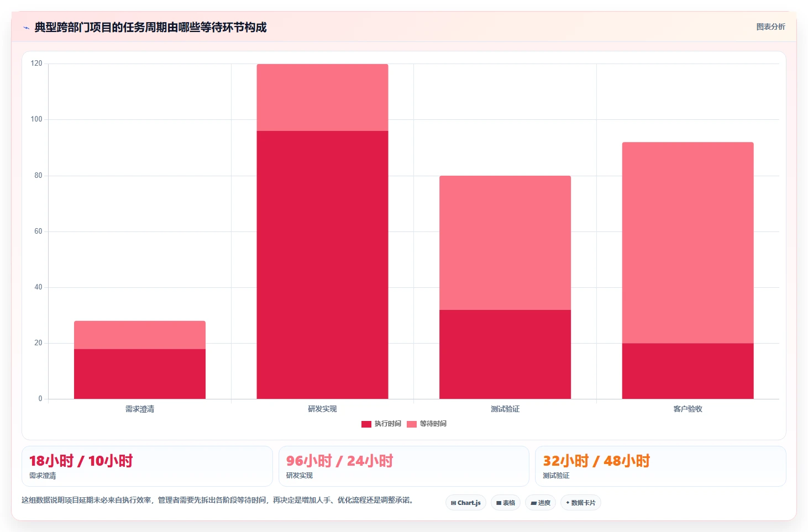
Task: Click the 需求澄清 caption in the first data card
Action: pyautogui.click(x=43, y=476)
